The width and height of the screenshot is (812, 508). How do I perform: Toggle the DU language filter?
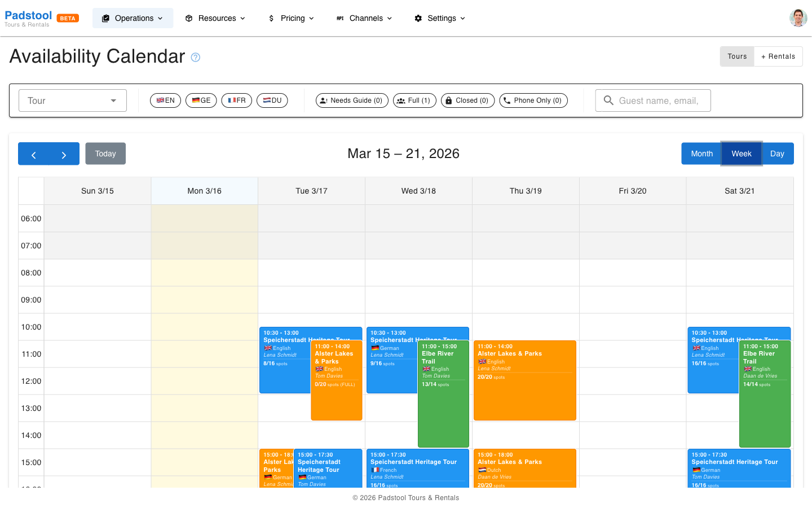click(272, 100)
